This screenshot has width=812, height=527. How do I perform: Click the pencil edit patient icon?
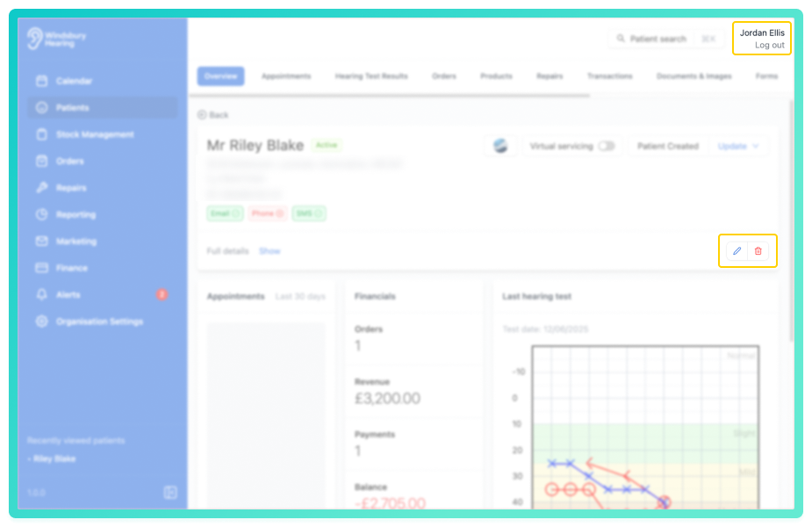737,251
